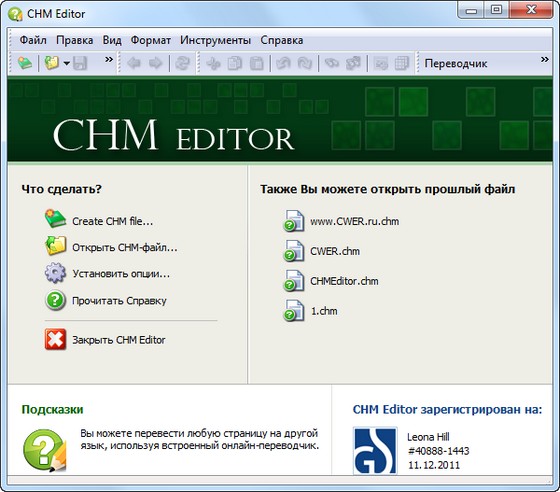Click the Переводчик toolbar label
This screenshot has height=492, width=560.
(456, 64)
